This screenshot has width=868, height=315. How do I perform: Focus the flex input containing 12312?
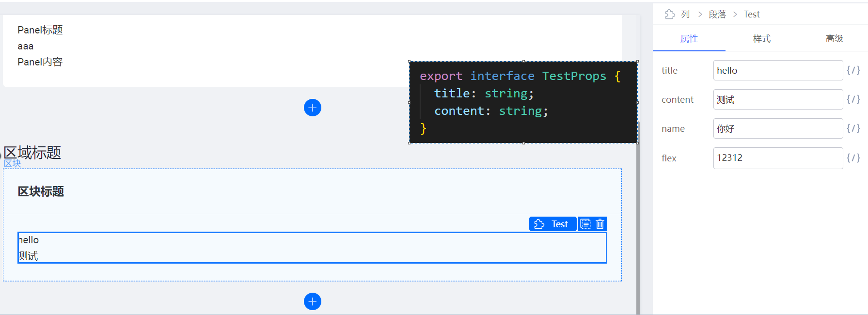point(778,158)
